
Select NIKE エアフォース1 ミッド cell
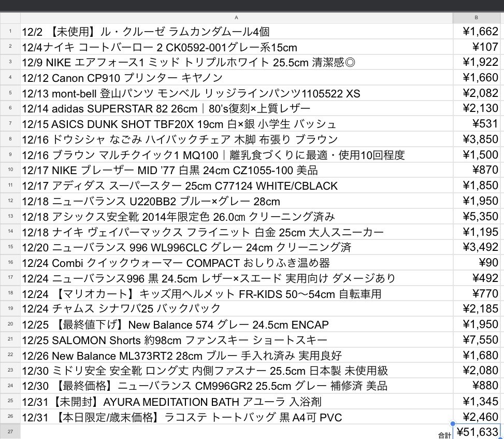237,62
